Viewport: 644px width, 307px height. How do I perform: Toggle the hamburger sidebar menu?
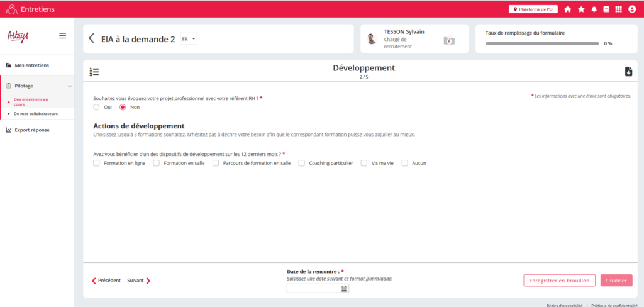click(62, 36)
